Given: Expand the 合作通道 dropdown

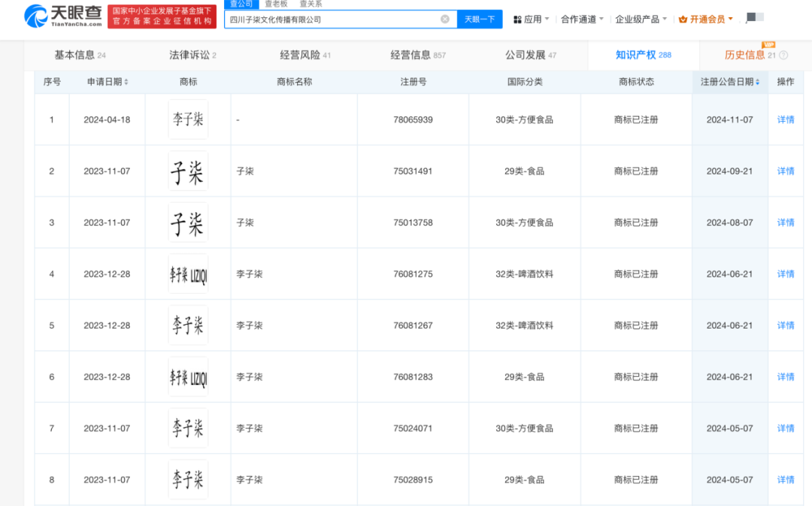Looking at the screenshot, I should pyautogui.click(x=582, y=19).
